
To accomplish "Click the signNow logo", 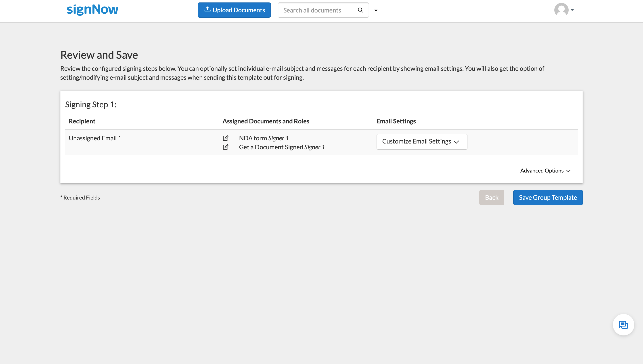I will (x=92, y=10).
